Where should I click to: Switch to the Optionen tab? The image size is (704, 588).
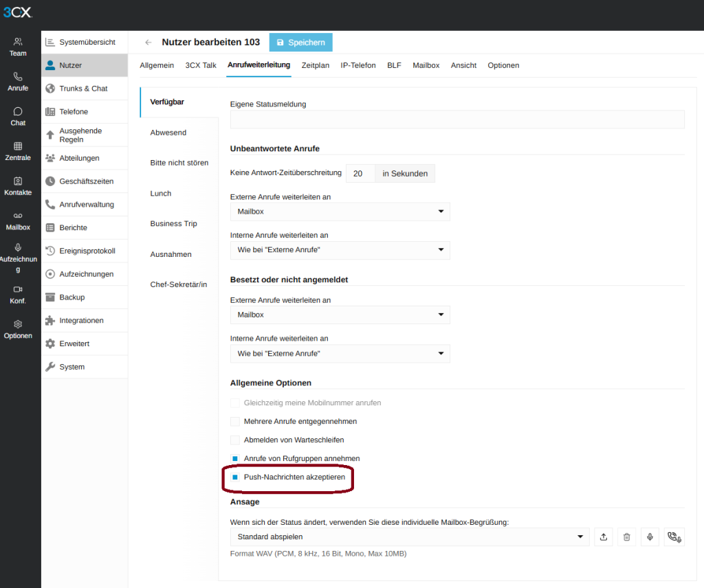click(503, 65)
